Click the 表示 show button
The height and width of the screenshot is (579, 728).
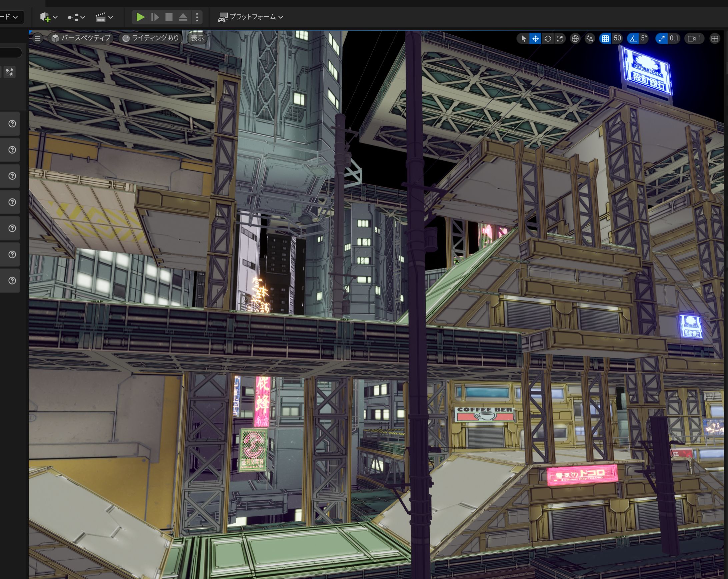(x=197, y=38)
